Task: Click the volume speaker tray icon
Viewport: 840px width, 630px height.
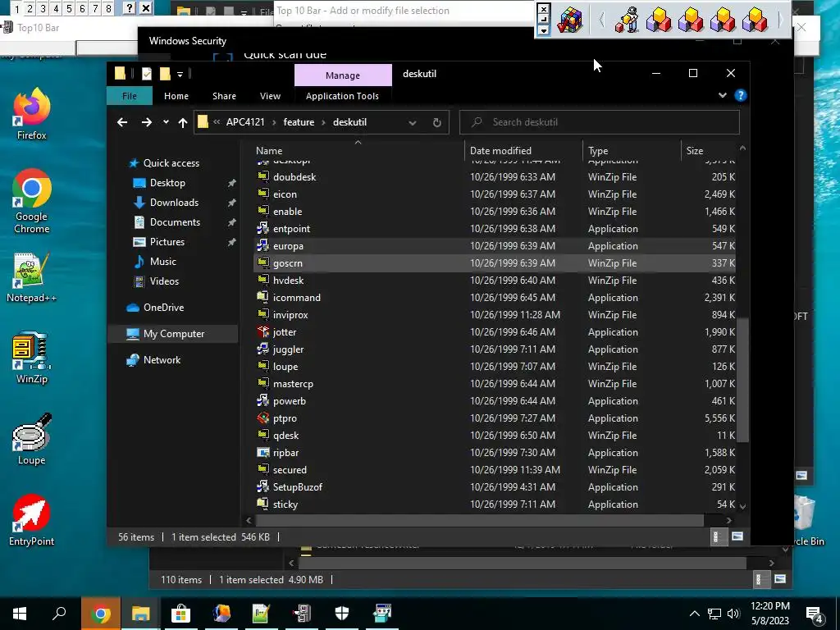Action: (733, 614)
